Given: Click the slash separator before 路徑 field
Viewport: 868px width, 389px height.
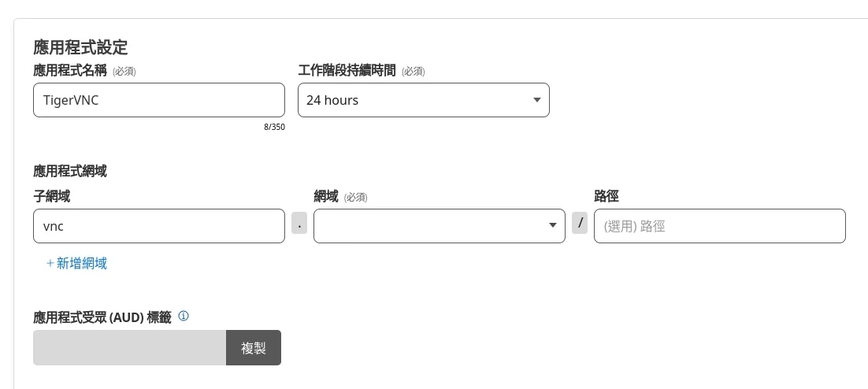Looking at the screenshot, I should point(580,224).
